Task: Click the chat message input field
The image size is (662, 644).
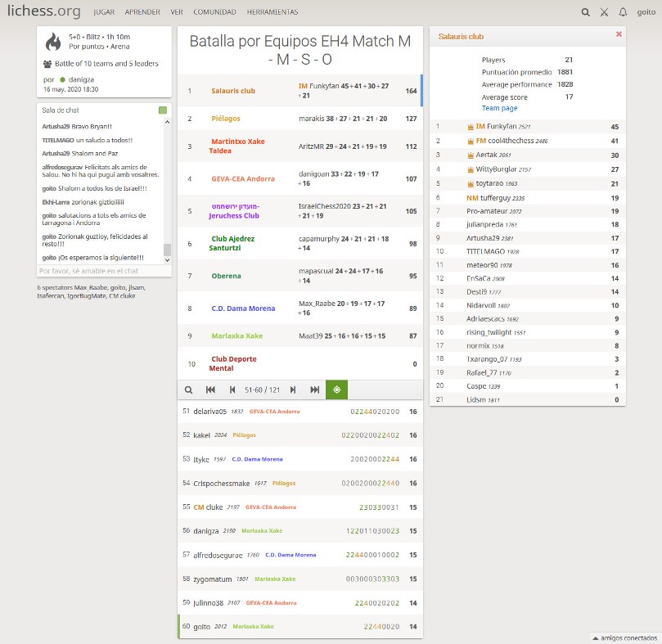Action: click(100, 271)
